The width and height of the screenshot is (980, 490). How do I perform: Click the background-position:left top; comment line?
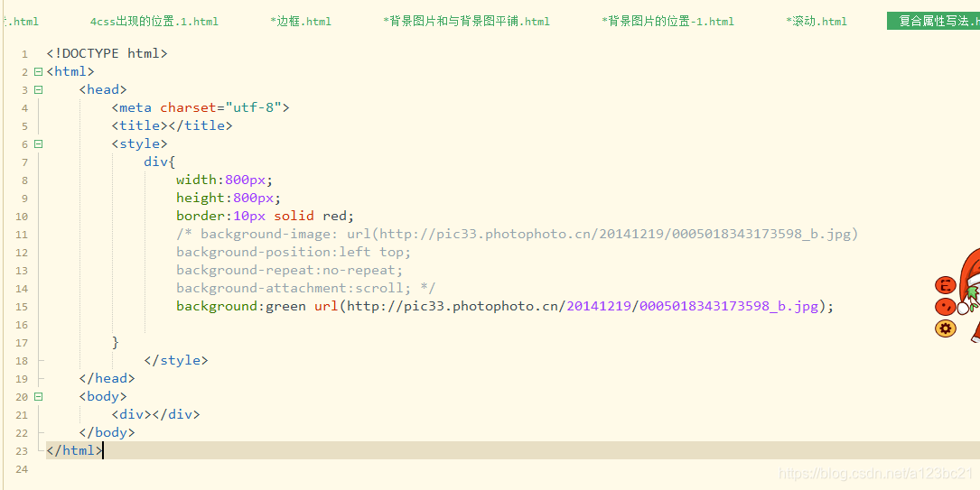[294, 252]
